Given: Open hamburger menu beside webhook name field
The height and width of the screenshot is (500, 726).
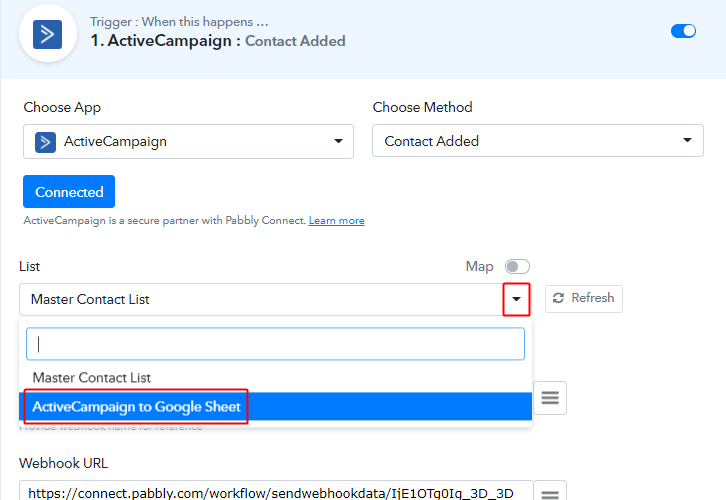Looking at the screenshot, I should click(550, 398).
